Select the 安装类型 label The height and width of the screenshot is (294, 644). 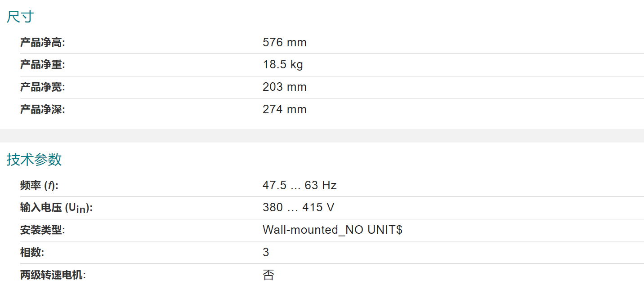point(43,230)
